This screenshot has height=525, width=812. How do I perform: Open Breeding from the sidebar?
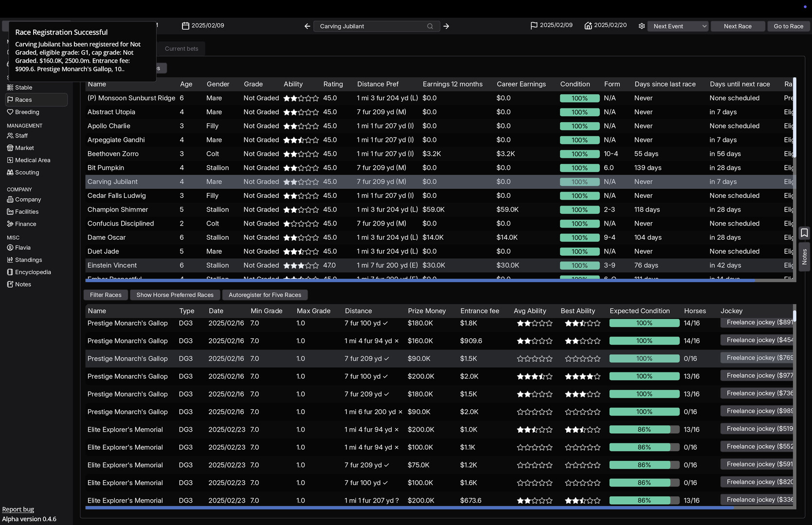[27, 112]
